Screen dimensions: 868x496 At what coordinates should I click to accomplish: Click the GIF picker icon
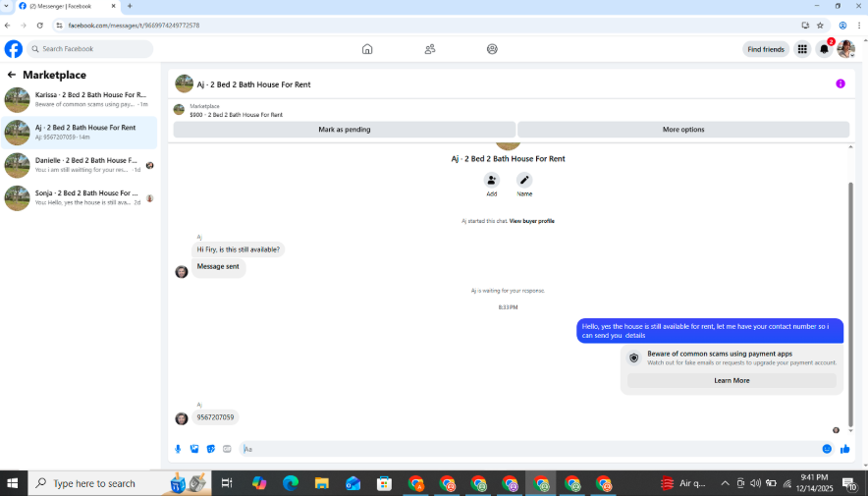(x=227, y=449)
